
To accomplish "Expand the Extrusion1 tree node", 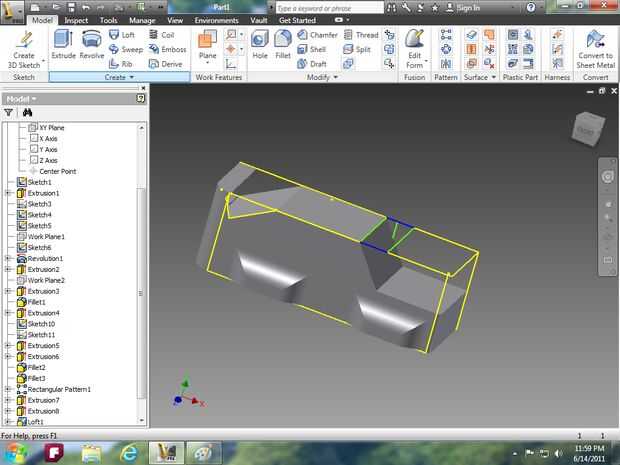I will pyautogui.click(x=8, y=193).
